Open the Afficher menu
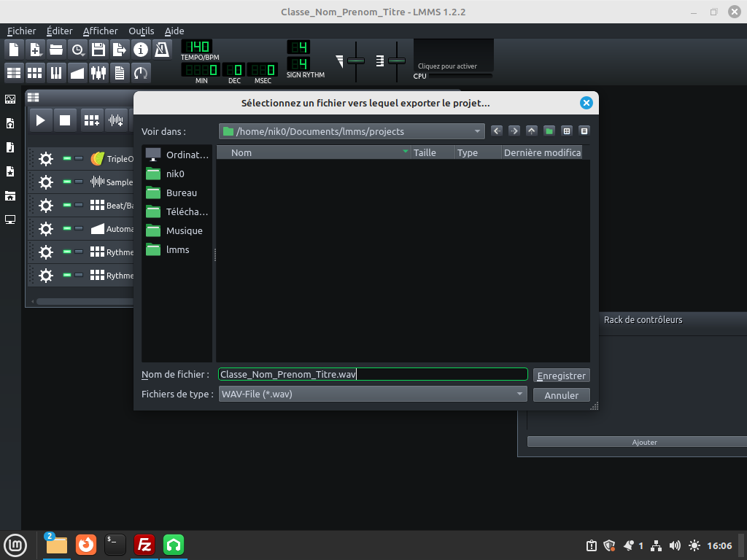This screenshot has width=747, height=560. click(100, 31)
